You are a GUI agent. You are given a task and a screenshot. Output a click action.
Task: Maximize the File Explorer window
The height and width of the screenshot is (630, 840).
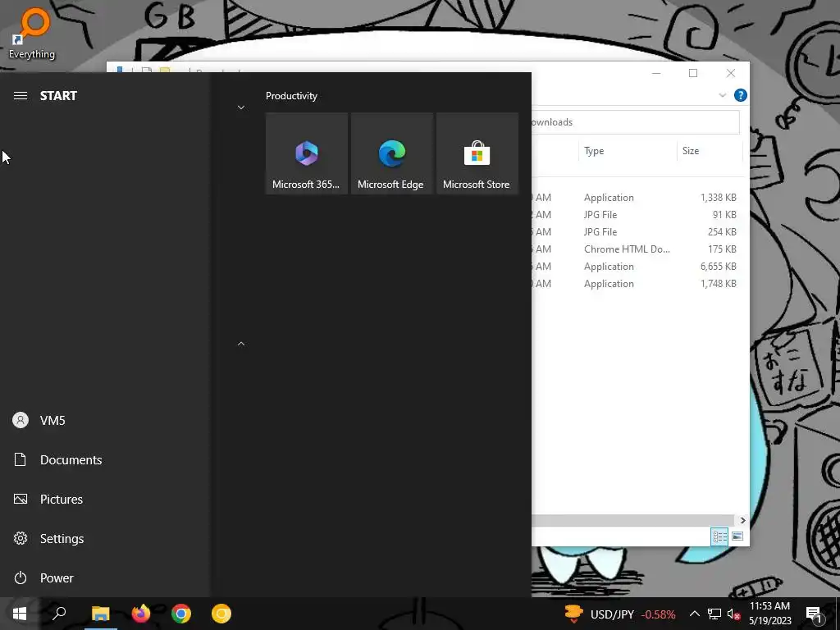693,73
